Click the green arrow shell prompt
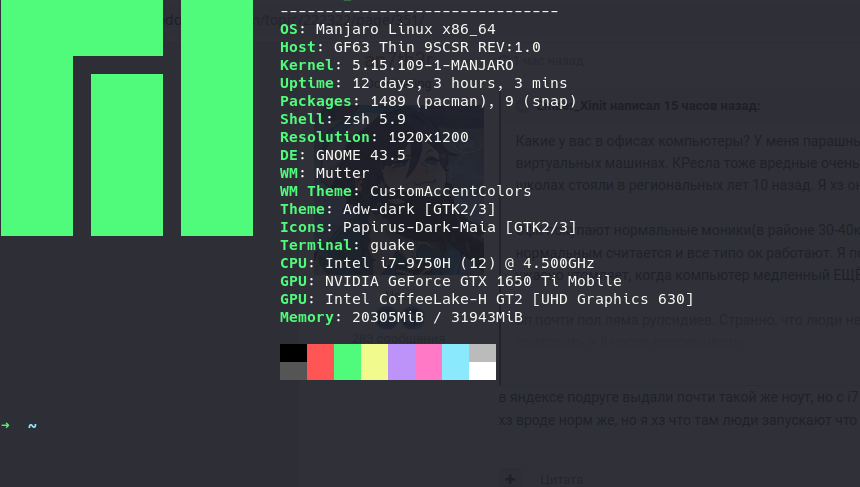860x487 pixels. pyautogui.click(x=5, y=426)
